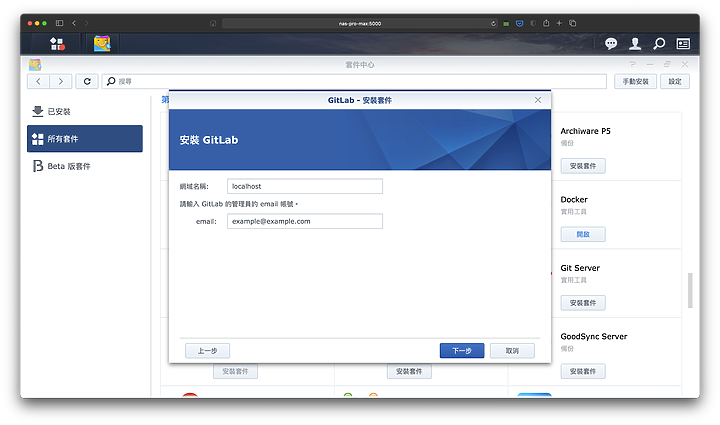The height and width of the screenshot is (425, 720).
Task: Install the Git Server package
Action: coord(583,303)
